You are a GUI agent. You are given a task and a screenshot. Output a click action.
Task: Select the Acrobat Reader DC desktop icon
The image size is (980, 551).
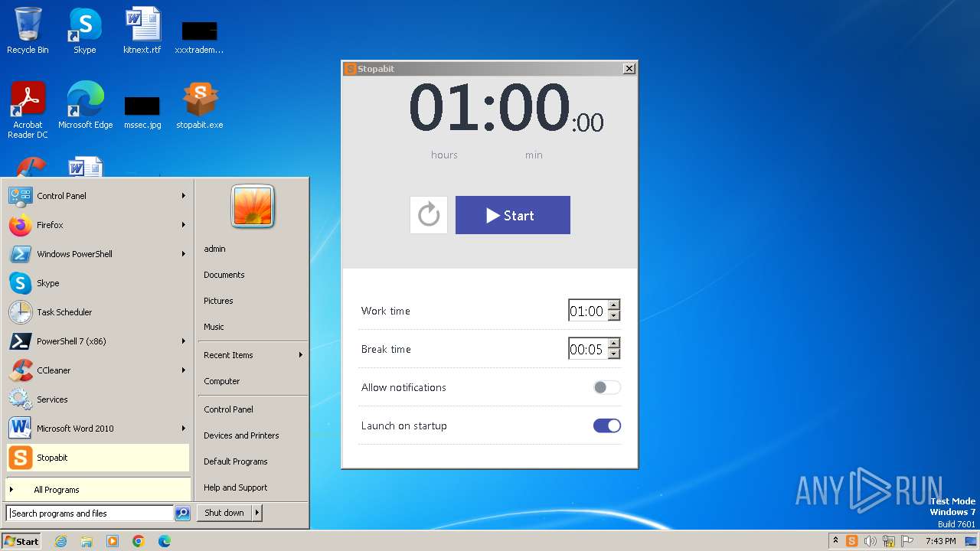(28, 111)
